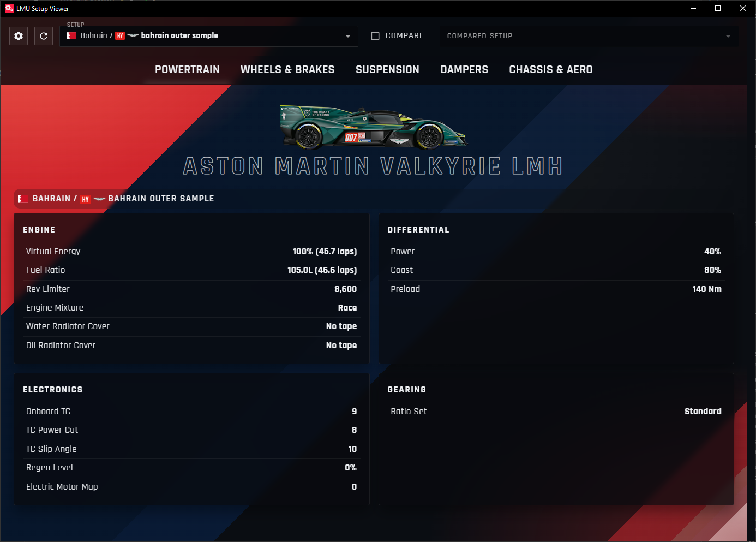
Task: Click the HY badge in the breadcrumb banner
Action: click(86, 199)
